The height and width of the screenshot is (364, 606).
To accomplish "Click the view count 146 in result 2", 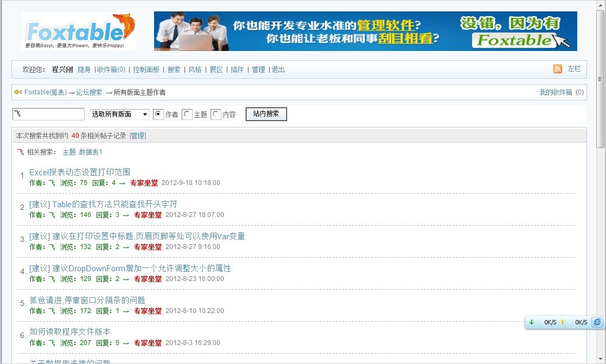I will coord(85,215).
